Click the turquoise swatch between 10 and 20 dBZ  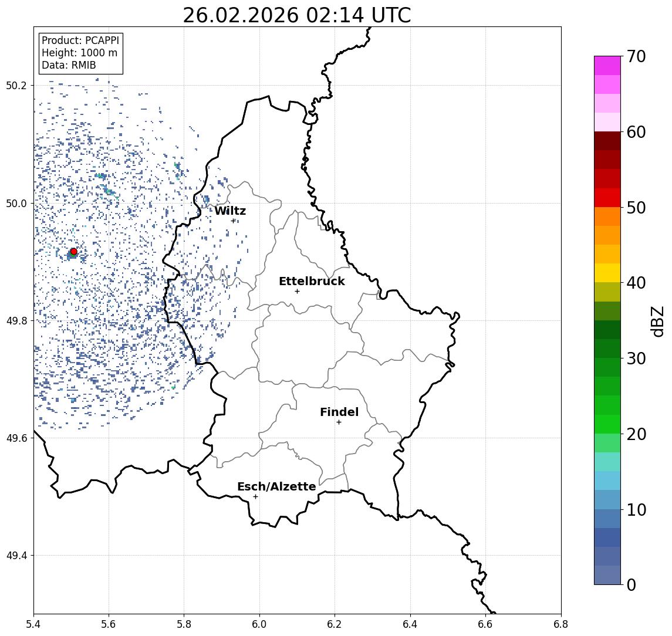point(607,462)
